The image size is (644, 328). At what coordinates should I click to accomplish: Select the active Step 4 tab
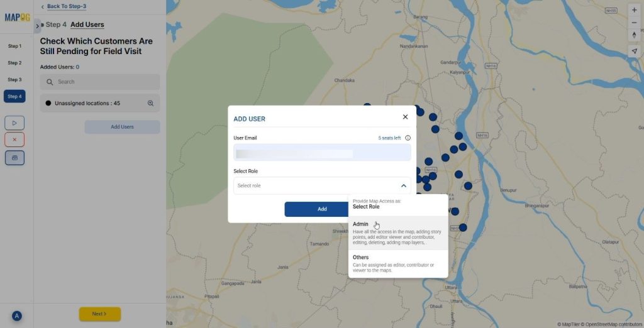point(14,97)
